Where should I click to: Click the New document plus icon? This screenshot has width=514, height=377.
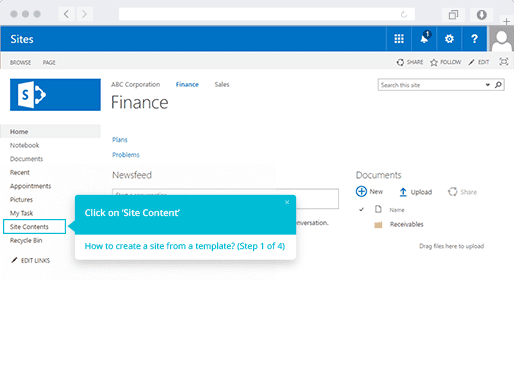tap(361, 191)
